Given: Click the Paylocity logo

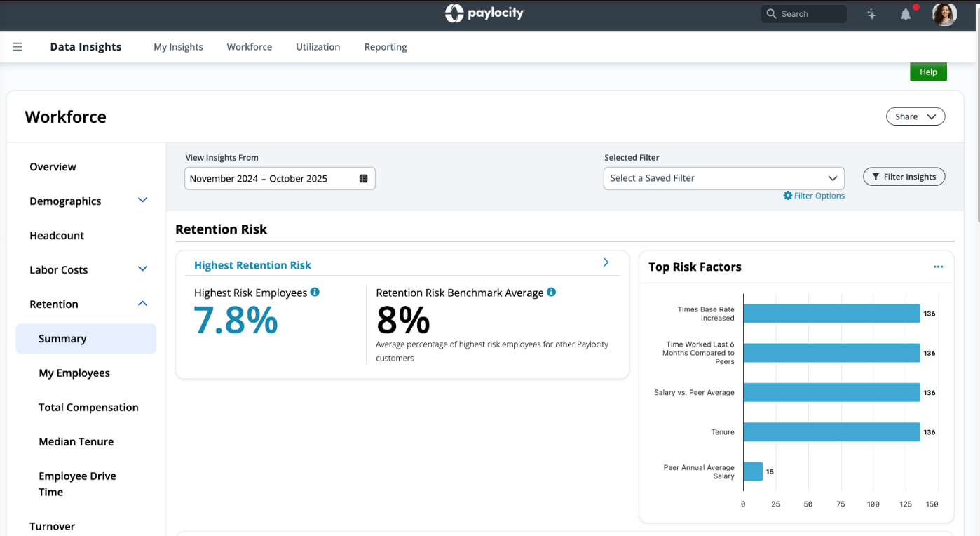Looking at the screenshot, I should pos(484,13).
